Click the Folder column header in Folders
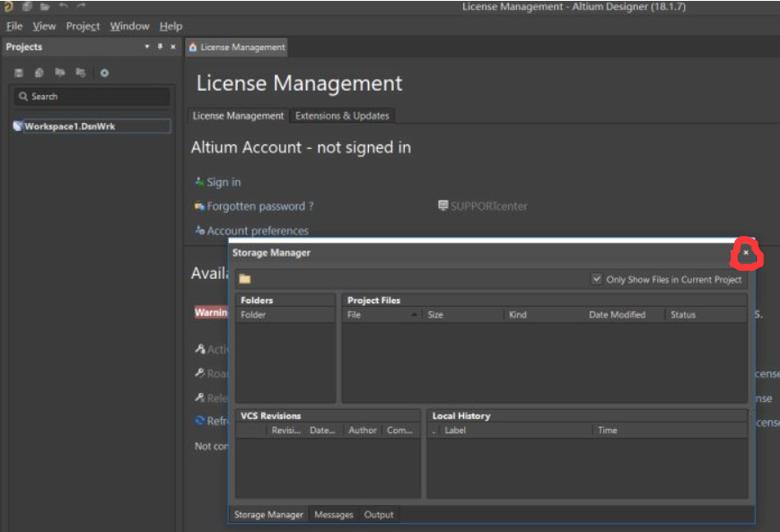The image size is (780, 532). 285,314
